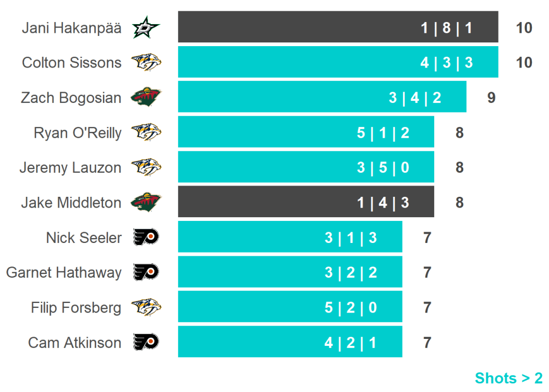The image size is (549, 392).
Task: Click the Filip Forsberg player name
Action: (76, 308)
